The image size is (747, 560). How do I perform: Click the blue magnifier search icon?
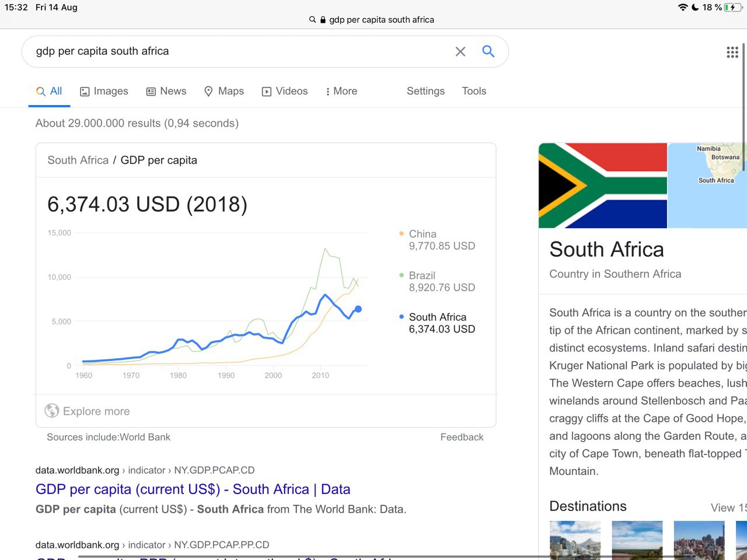pyautogui.click(x=488, y=51)
